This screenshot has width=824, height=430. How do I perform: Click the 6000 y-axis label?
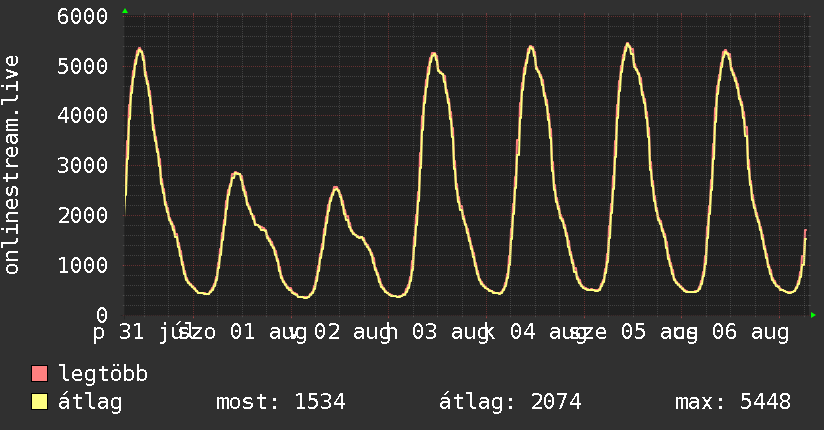[83, 16]
